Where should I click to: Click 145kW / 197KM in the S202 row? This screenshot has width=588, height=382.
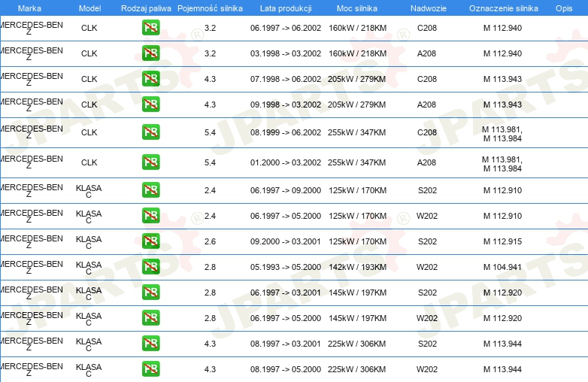pos(357,293)
